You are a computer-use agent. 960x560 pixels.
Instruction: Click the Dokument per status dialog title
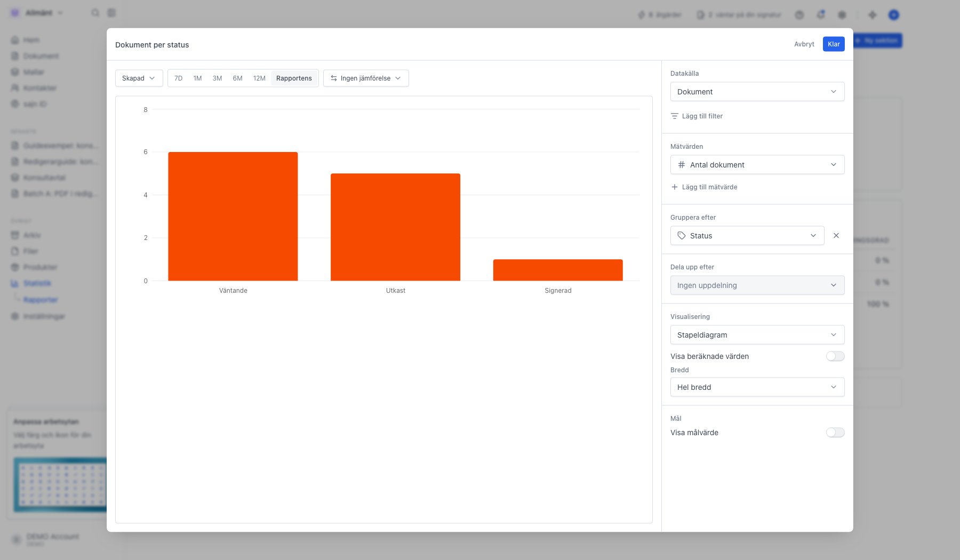click(x=152, y=45)
